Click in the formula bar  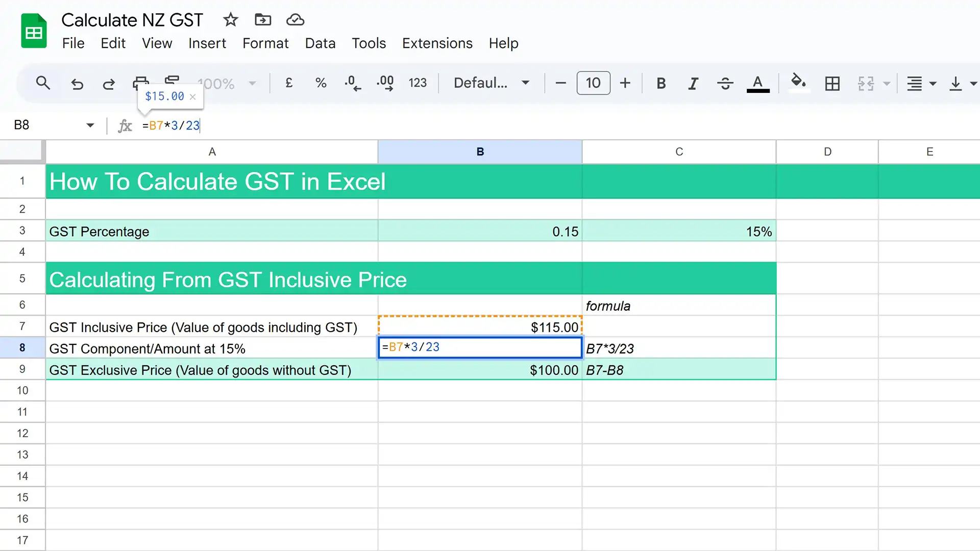click(559, 126)
